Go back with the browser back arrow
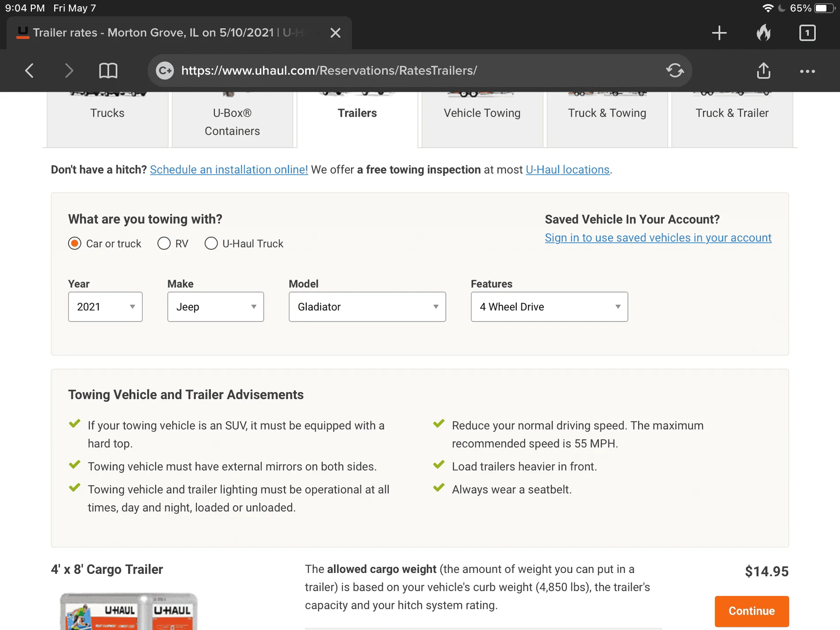Image resolution: width=840 pixels, height=630 pixels. tap(29, 70)
